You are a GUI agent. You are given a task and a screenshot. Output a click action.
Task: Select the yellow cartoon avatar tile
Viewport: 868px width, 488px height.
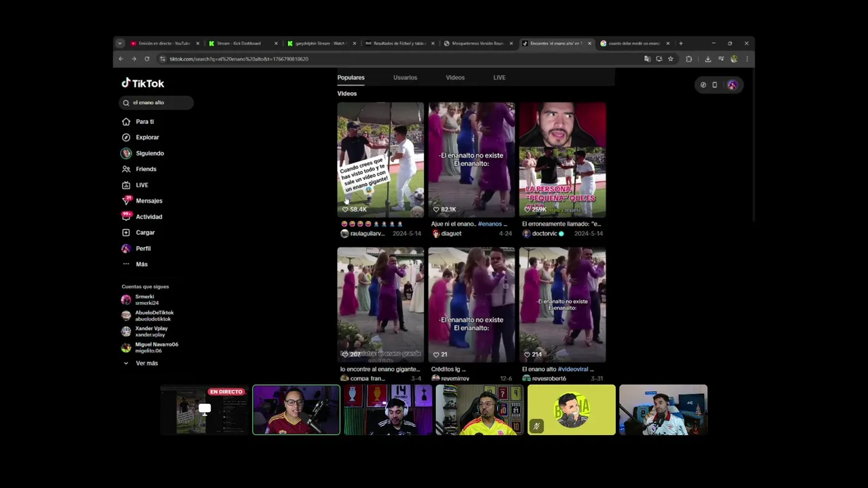click(x=572, y=410)
